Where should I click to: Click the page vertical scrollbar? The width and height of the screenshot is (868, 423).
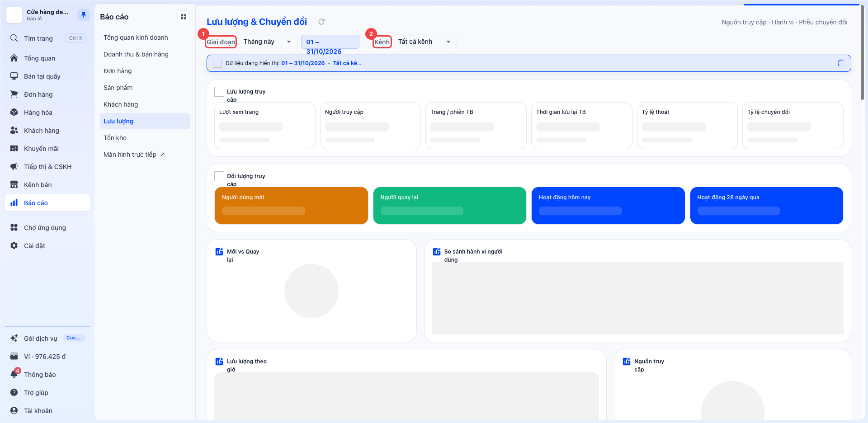863,52
